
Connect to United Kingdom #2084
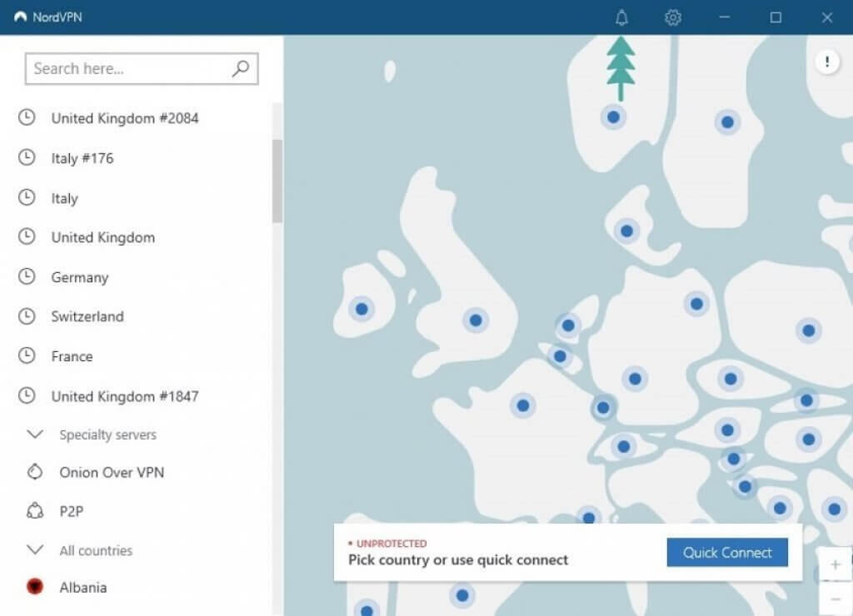pyautogui.click(x=125, y=118)
